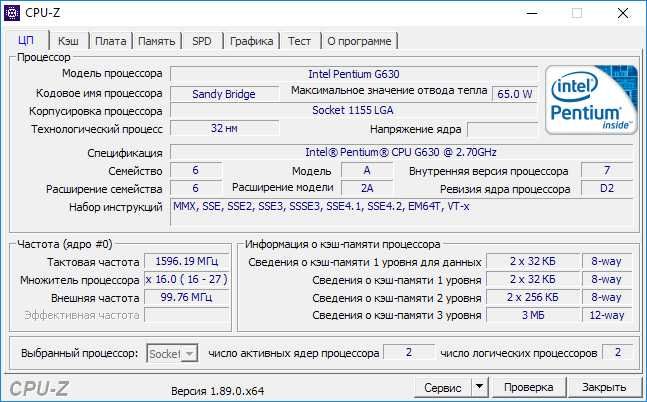Screen dimensions: 647x402
Task: Click the CPU-Z app icon in title bar
Action: tap(12, 13)
